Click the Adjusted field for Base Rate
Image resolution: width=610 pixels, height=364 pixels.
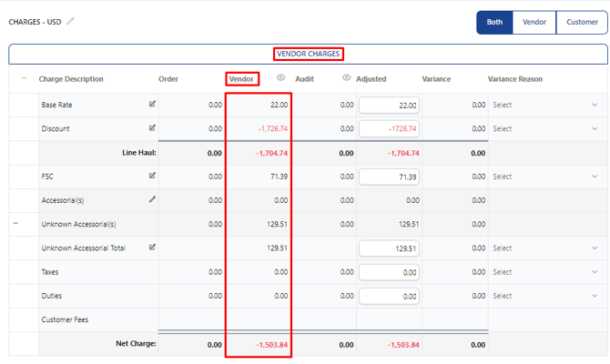point(389,106)
